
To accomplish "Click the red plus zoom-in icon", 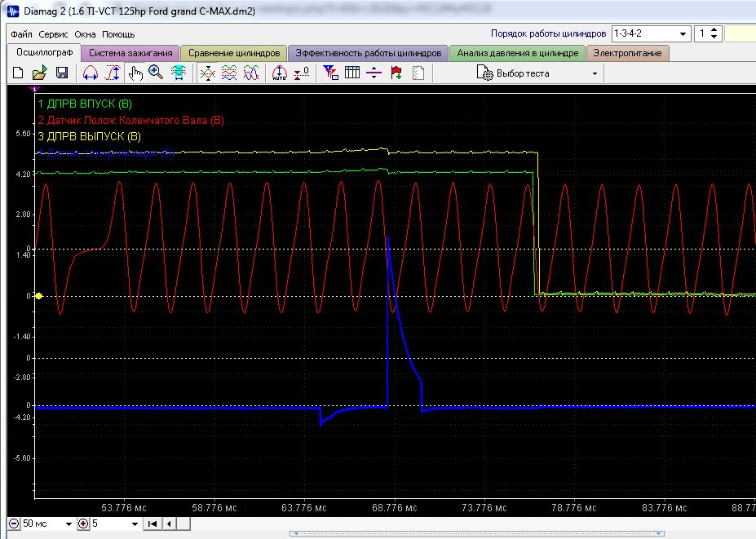I will [x=83, y=524].
